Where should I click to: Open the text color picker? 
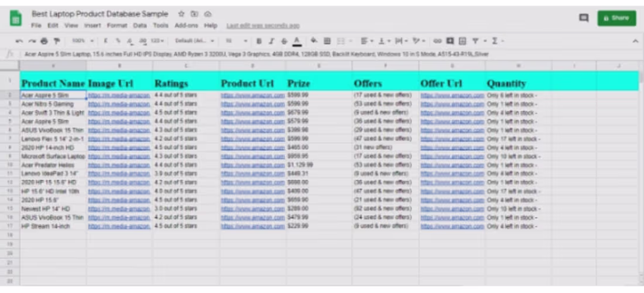(297, 41)
